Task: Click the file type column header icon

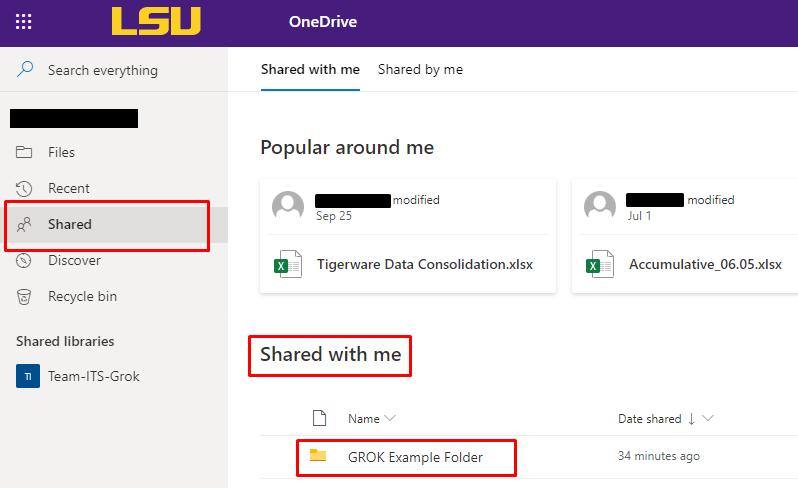Action: 319,418
